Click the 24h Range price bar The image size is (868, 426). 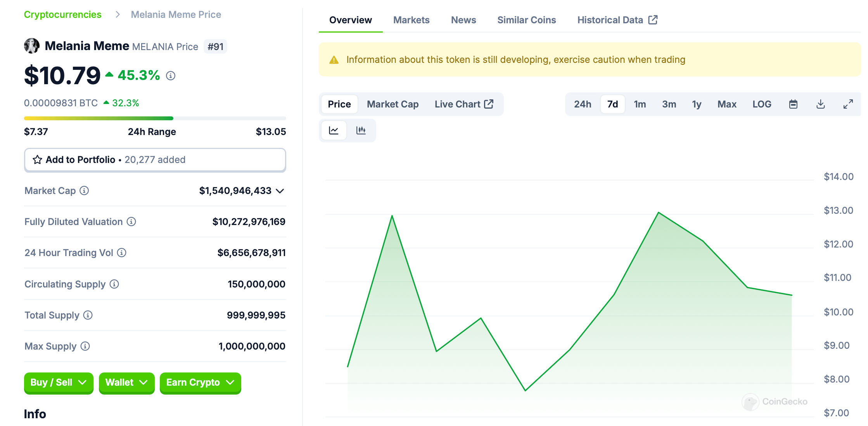pyautogui.click(x=155, y=118)
